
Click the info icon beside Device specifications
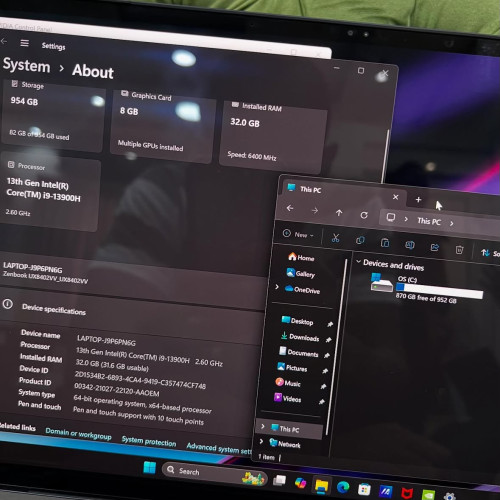tap(8, 304)
